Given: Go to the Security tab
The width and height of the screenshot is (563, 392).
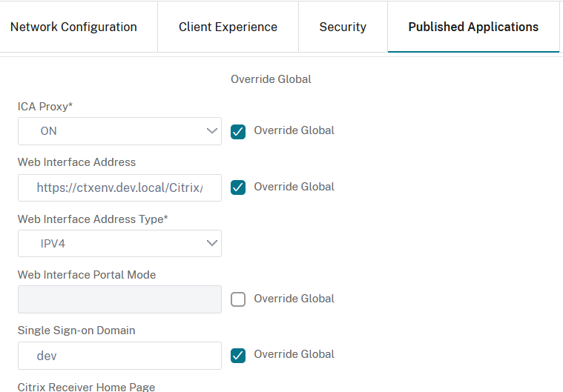Looking at the screenshot, I should [x=343, y=27].
